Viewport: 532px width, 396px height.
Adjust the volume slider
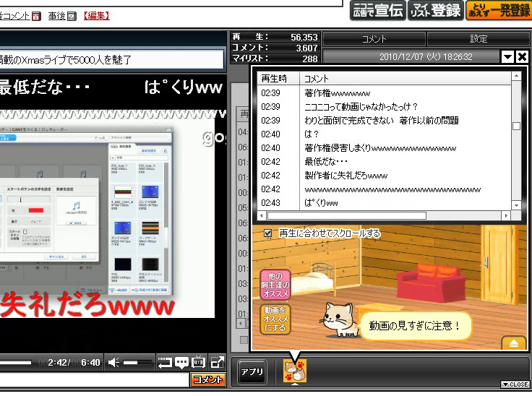[137, 363]
